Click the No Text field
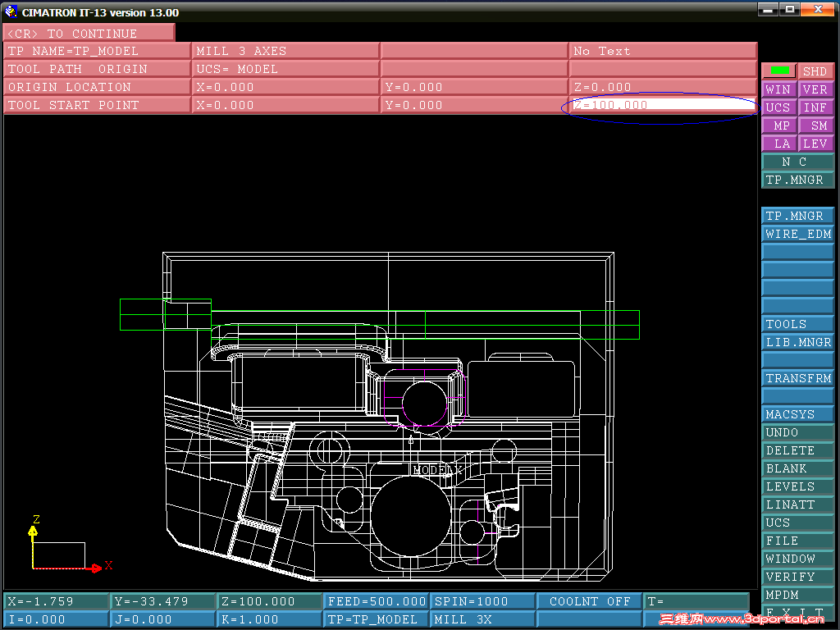Image resolution: width=840 pixels, height=630 pixels. (663, 51)
